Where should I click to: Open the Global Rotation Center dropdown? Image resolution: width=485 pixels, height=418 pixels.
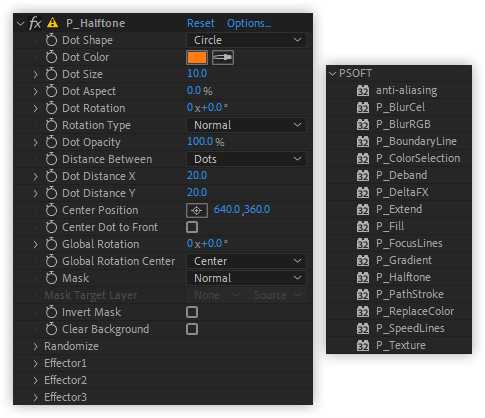click(246, 261)
